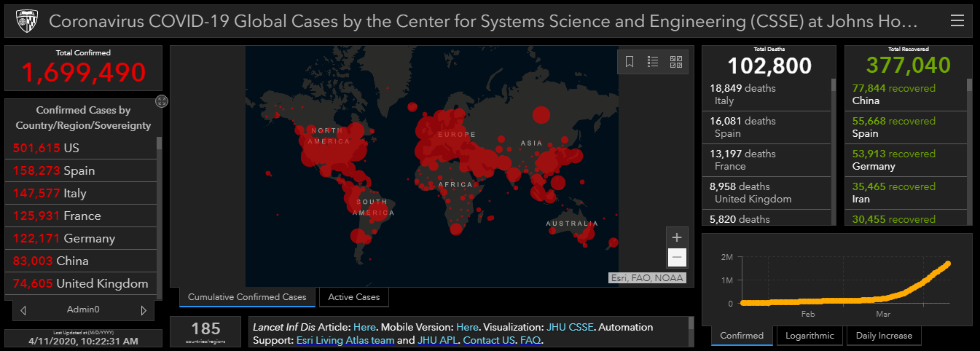Open the Lancet article Here link
The width and height of the screenshot is (980, 351).
pos(364,327)
